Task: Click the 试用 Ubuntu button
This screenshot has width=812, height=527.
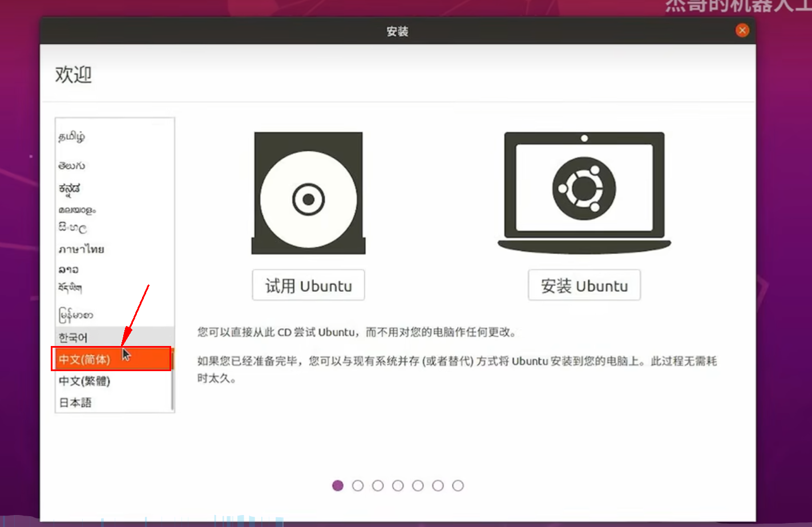Action: tap(308, 285)
